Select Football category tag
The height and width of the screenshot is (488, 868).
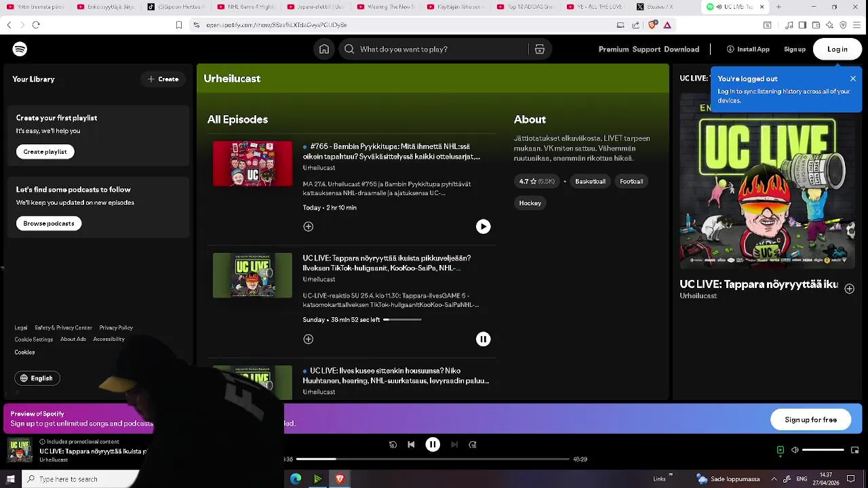click(x=631, y=182)
